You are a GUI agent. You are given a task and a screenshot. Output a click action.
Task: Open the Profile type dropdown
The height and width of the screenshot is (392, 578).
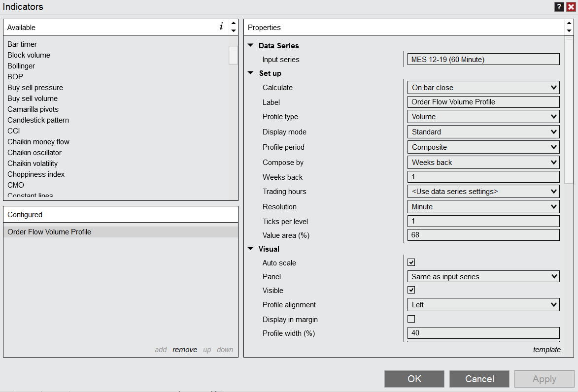[483, 117]
